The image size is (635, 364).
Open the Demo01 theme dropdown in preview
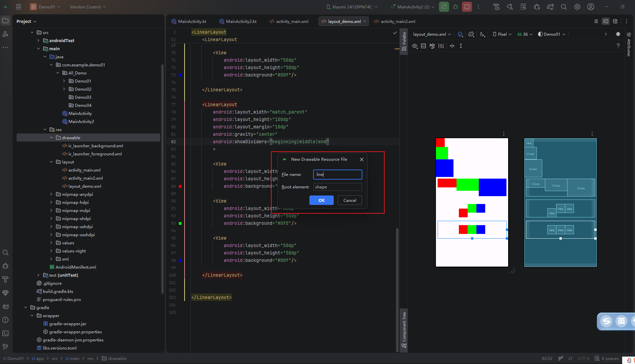(552, 34)
